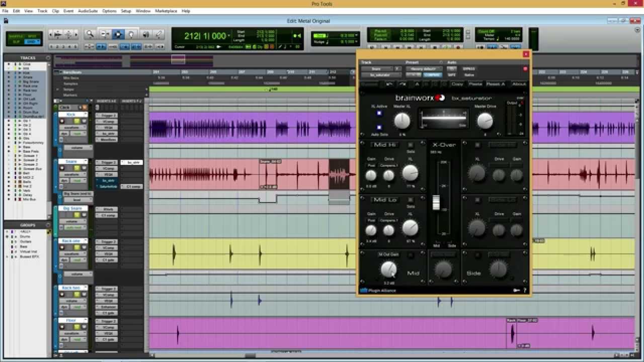Open Kick track name dropdown arrow
Viewport: 644px width, 362px height.
point(86,115)
